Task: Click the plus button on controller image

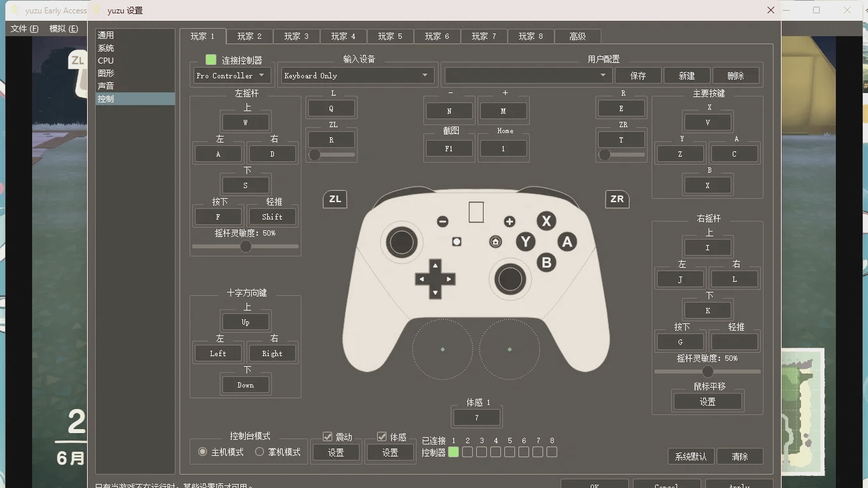Action: (510, 222)
